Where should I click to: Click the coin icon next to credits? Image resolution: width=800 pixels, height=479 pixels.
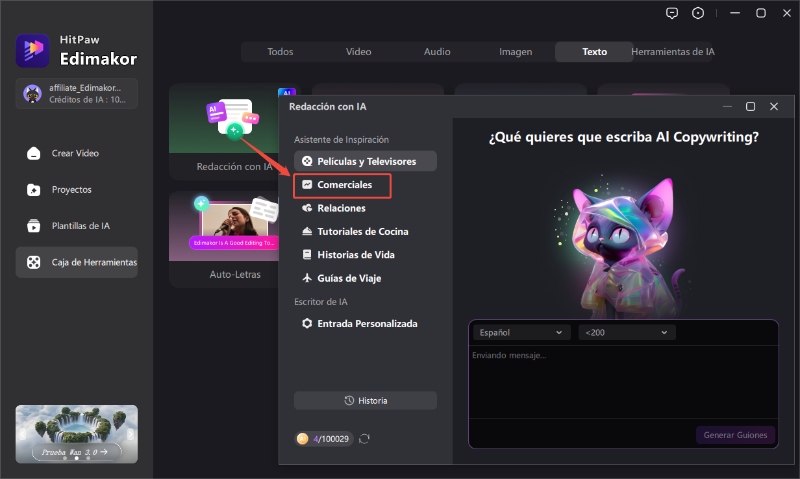[x=303, y=439]
